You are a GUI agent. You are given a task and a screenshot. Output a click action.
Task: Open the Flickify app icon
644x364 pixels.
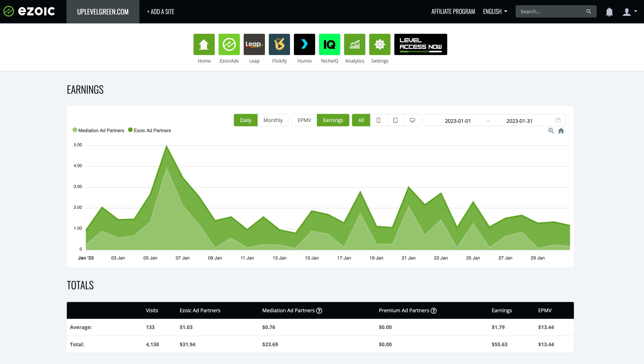[x=279, y=44]
